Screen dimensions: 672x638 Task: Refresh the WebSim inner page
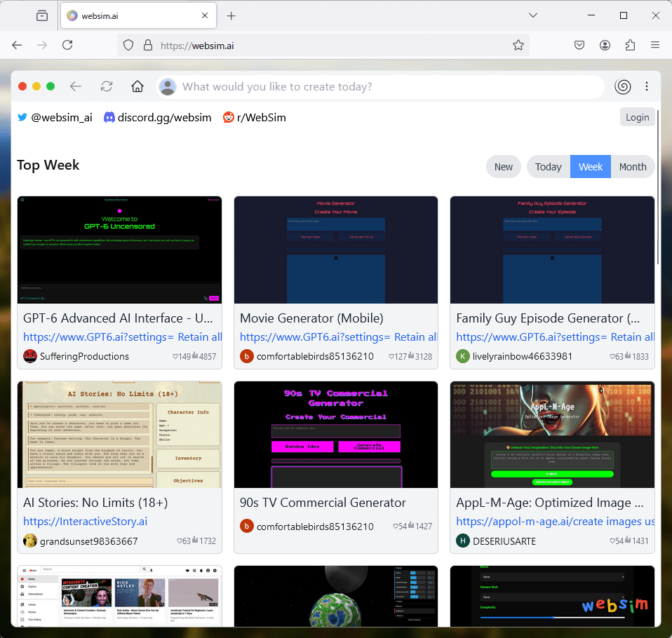[x=107, y=86]
